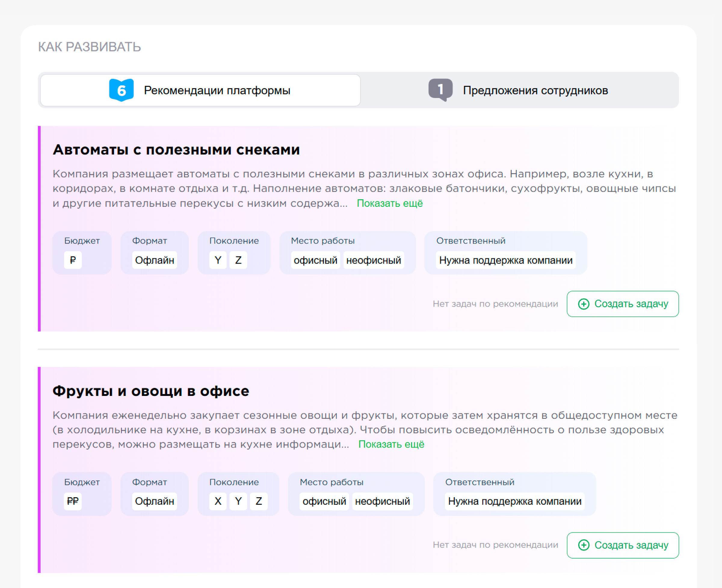Select Офлайн format tag in fruits card

[155, 501]
